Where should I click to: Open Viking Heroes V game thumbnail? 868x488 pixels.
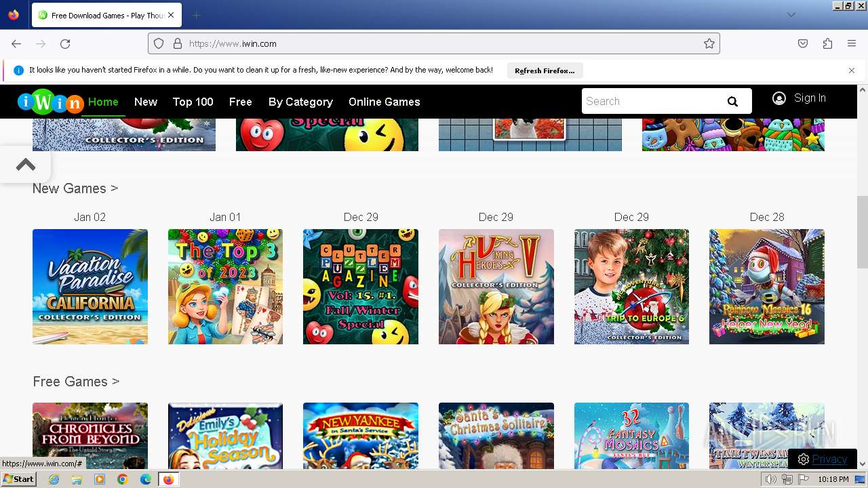point(496,287)
